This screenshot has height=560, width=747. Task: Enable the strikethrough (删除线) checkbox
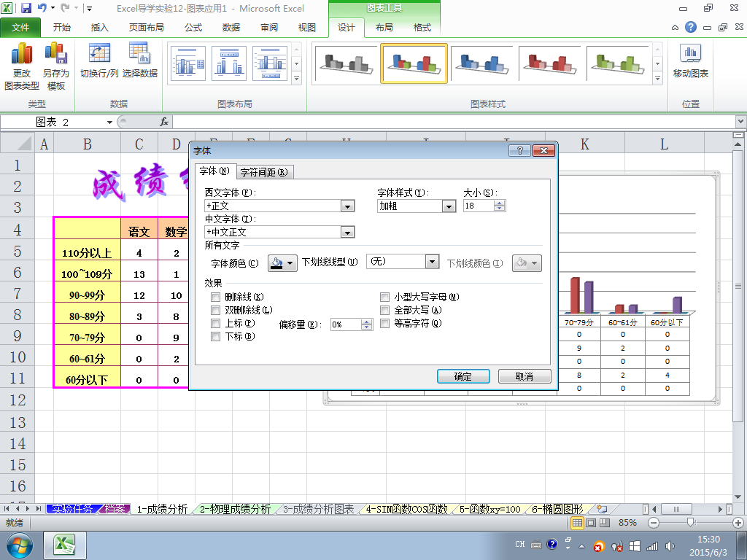(x=215, y=297)
